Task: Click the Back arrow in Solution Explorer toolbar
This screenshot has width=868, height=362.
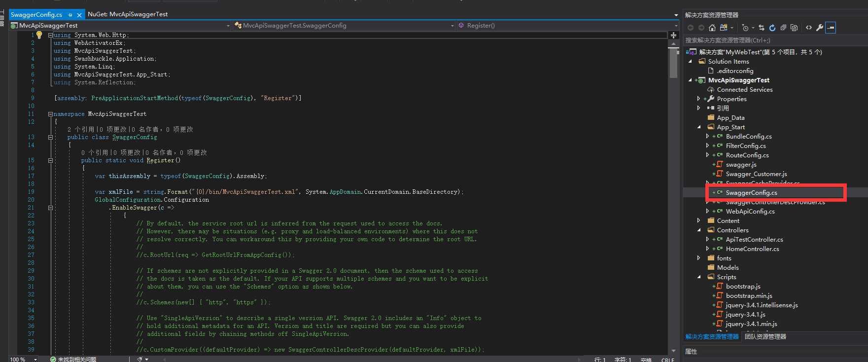Action: tap(691, 28)
